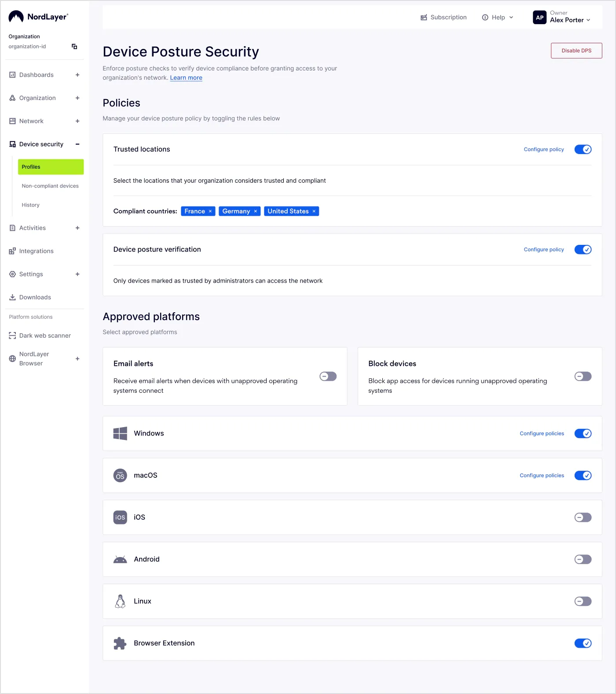Expand the Network menu with plus

[77, 121]
